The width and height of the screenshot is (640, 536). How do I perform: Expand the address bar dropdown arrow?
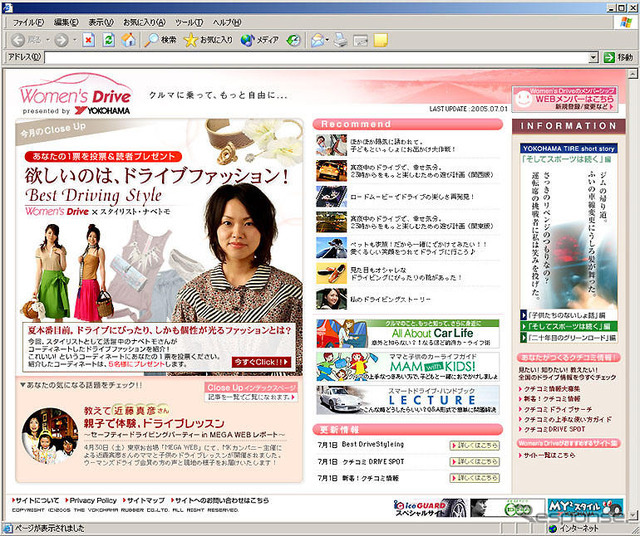click(593, 58)
